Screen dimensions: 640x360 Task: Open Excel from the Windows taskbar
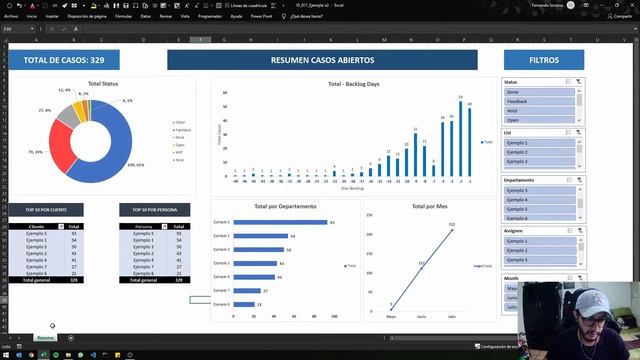(43, 355)
